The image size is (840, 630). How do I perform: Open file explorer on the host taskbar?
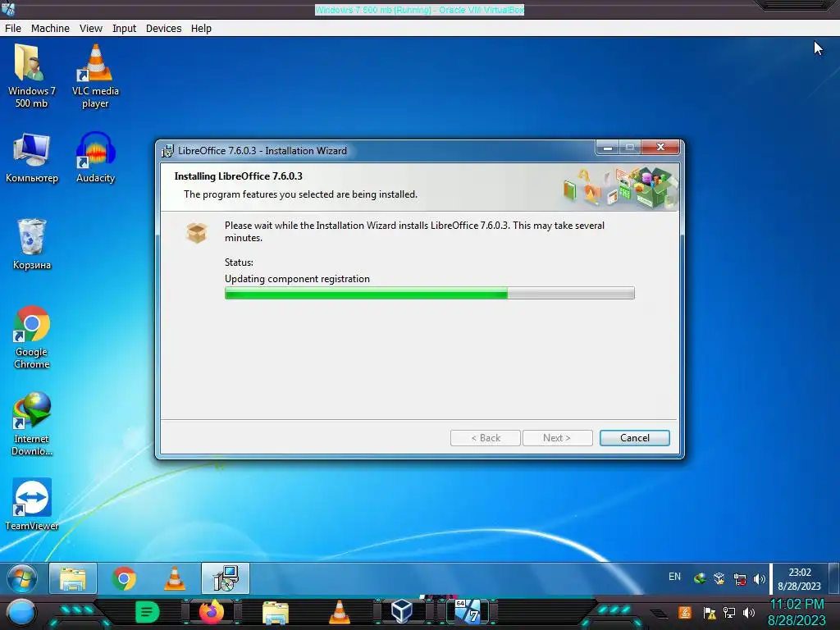point(276,613)
